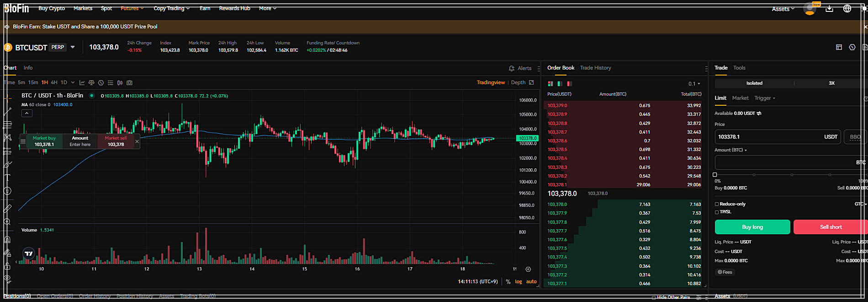Enable the Reduce-only checkbox
Image resolution: width=868 pixels, height=302 pixels.
pyautogui.click(x=717, y=204)
